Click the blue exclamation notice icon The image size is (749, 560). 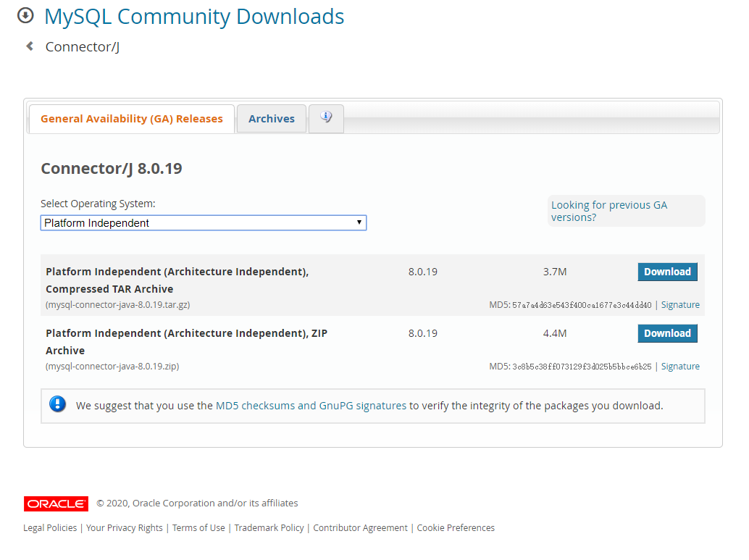pos(58,404)
